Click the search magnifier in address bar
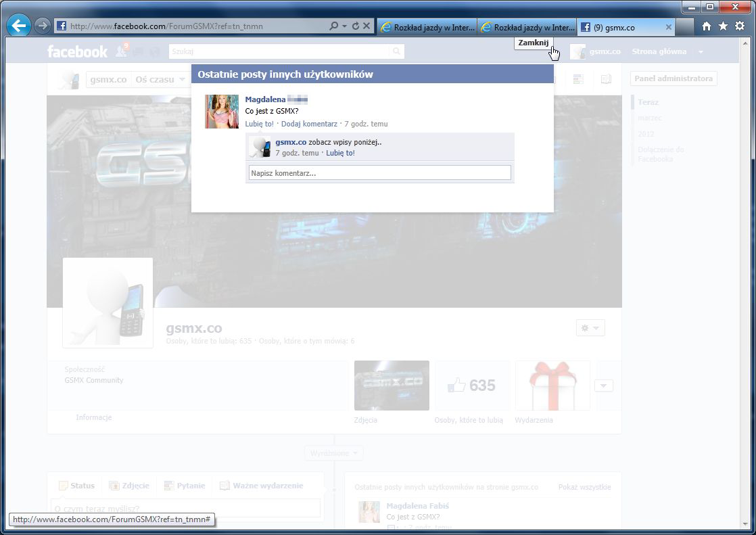Screen dimensions: 756x535 tap(333, 26)
